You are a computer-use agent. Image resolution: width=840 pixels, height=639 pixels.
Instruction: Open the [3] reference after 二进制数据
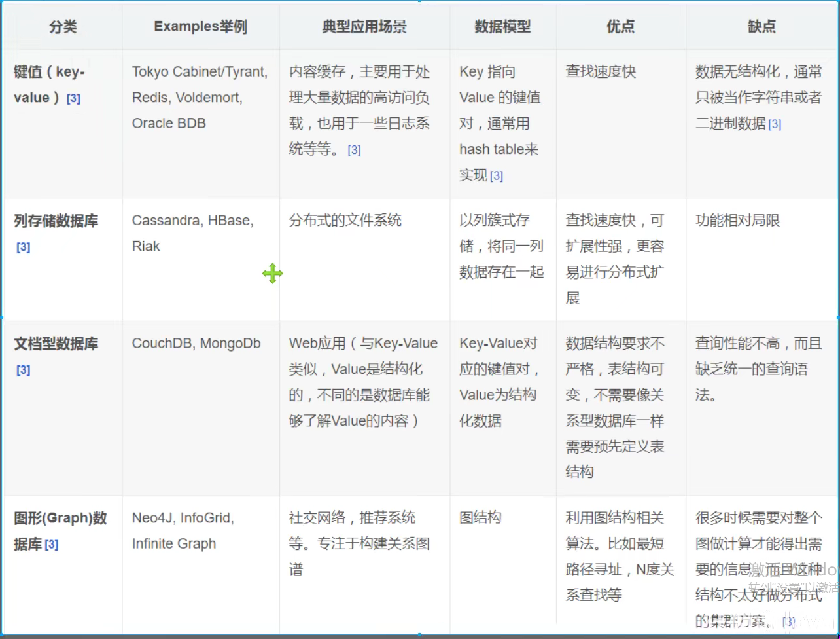tap(775, 124)
